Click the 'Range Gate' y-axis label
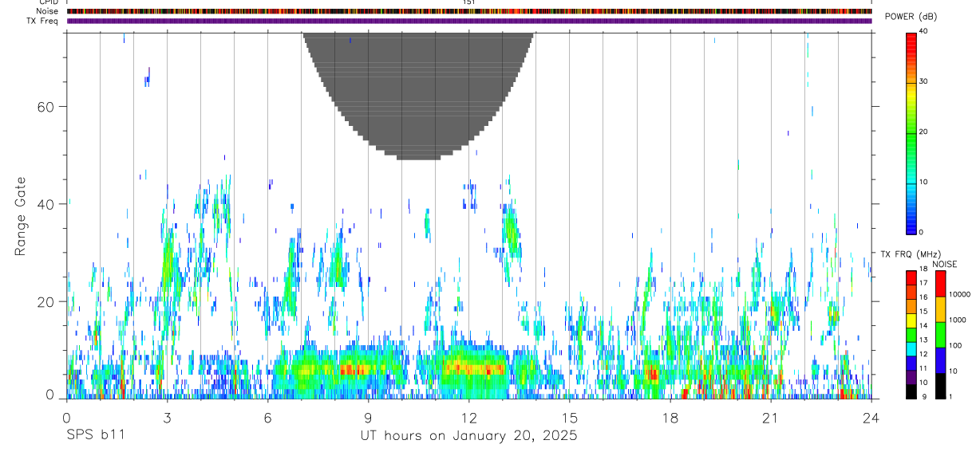 21,216
